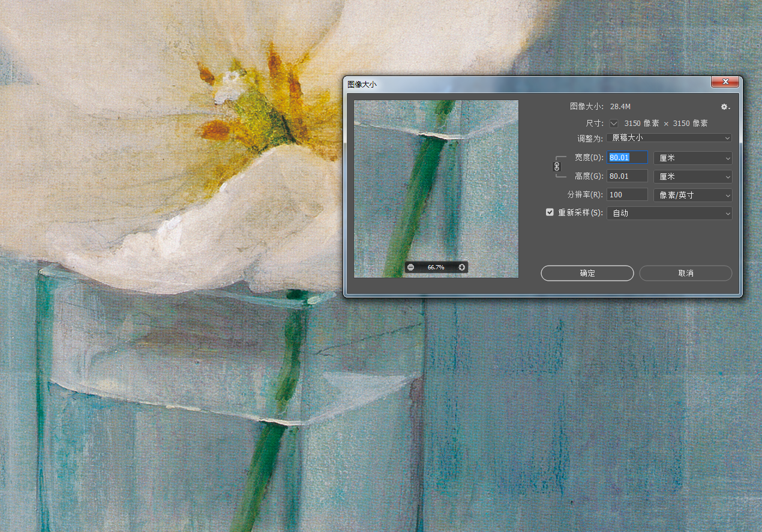Click the preview thumbnail in dialog
This screenshot has height=532, width=762.
pos(436,189)
